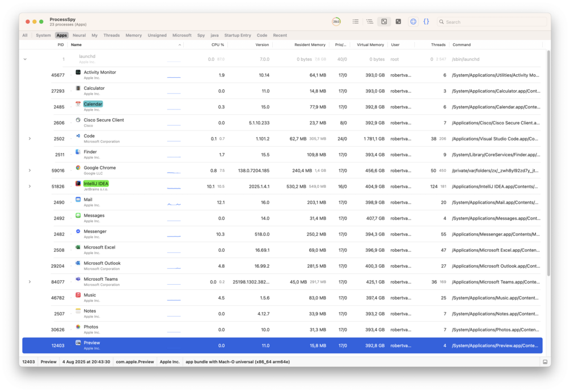The image size is (570, 392).
Task: Select the Threads filter tab
Action: tap(111, 35)
